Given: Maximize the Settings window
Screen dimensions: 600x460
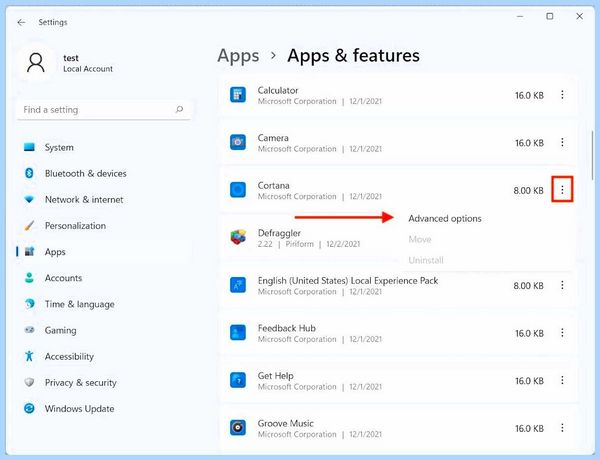Looking at the screenshot, I should click(549, 16).
